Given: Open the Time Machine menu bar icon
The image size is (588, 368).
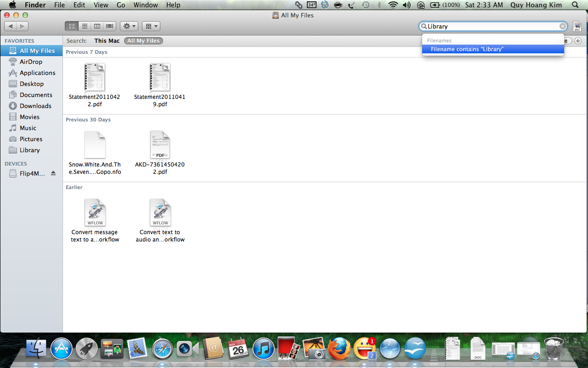Looking at the screenshot, I should pos(366,5).
